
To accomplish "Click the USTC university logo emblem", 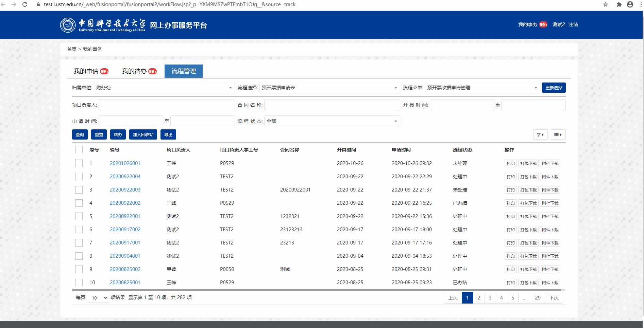I will (x=68, y=25).
